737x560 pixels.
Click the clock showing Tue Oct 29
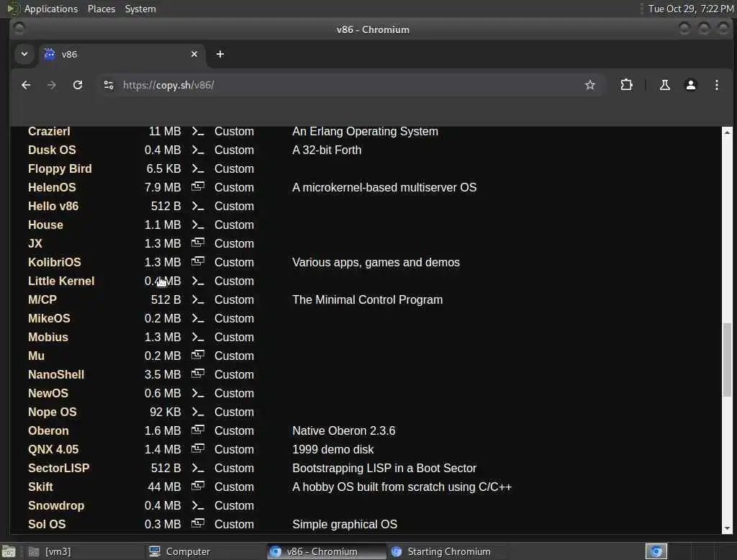tap(690, 9)
